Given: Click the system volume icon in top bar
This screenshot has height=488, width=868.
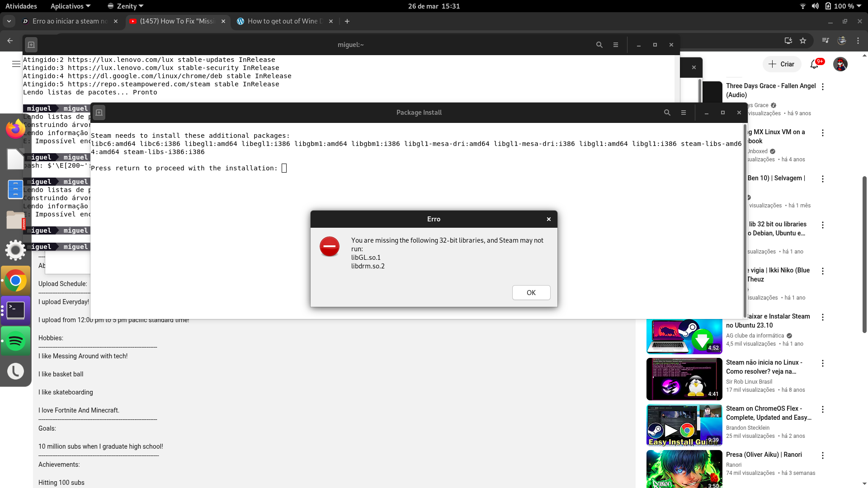Looking at the screenshot, I should tap(815, 6).
